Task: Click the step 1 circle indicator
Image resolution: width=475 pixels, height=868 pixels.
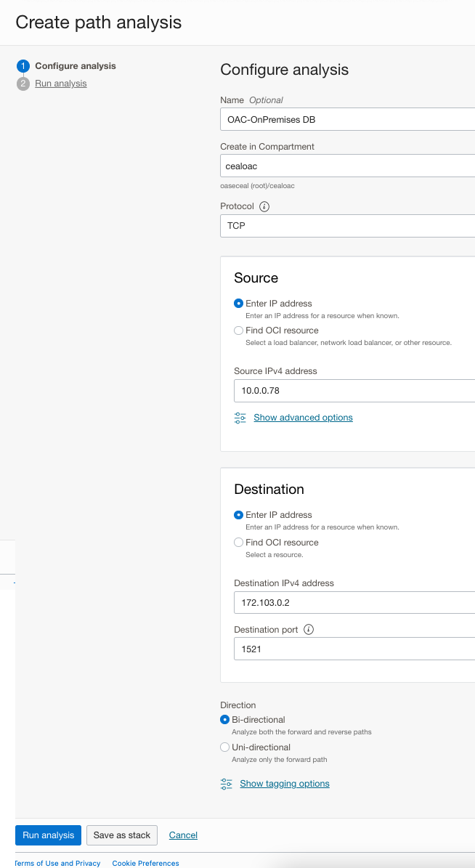Action: point(23,65)
